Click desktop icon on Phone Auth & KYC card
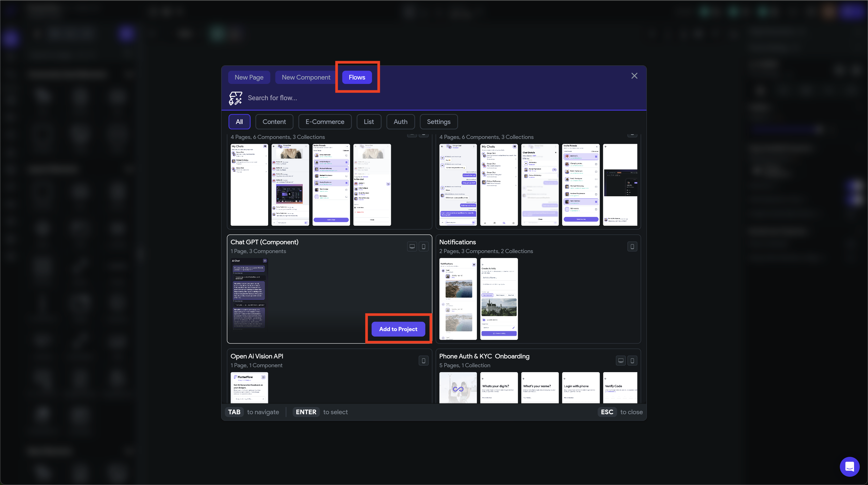This screenshot has width=868, height=485. tap(621, 361)
